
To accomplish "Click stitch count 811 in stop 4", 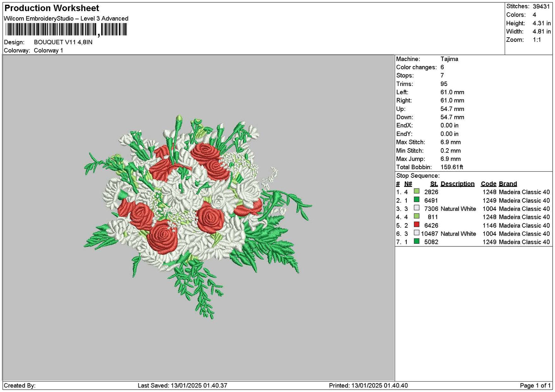I will click(433, 217).
